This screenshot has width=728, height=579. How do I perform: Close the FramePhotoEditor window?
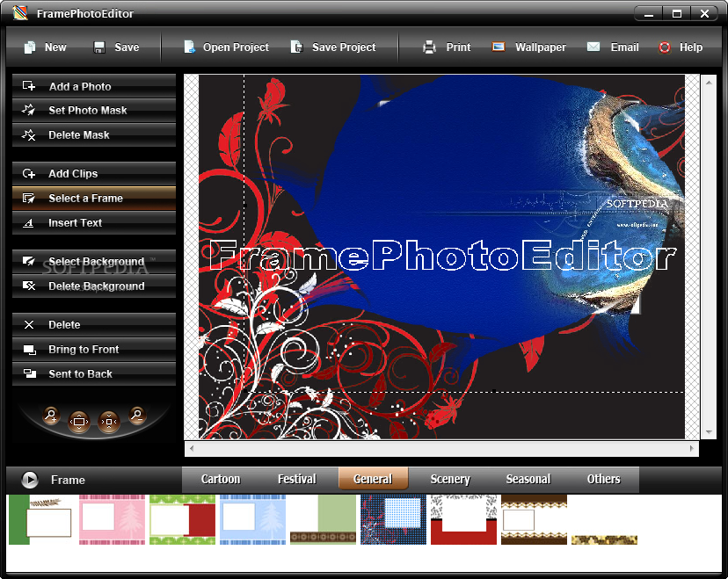pyautogui.click(x=705, y=14)
